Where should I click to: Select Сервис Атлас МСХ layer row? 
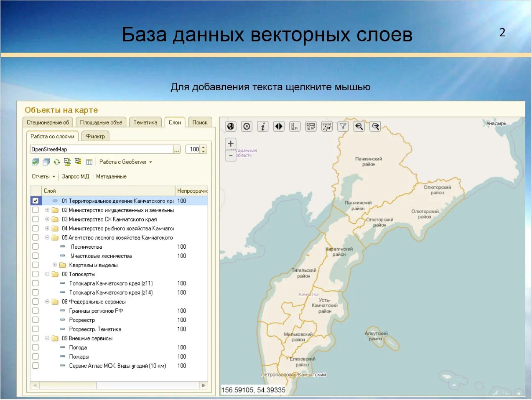[119, 366]
